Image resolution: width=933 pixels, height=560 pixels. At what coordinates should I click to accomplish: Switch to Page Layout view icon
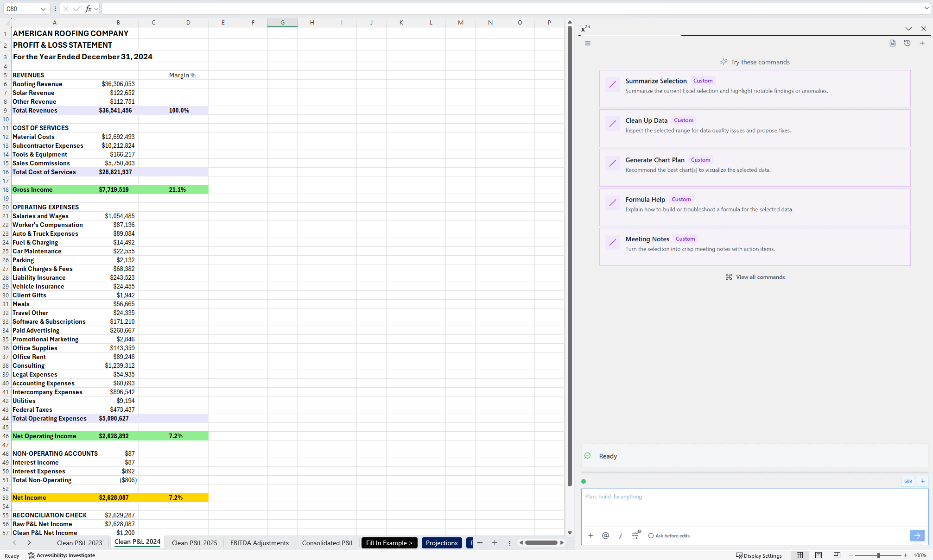pyautogui.click(x=819, y=555)
